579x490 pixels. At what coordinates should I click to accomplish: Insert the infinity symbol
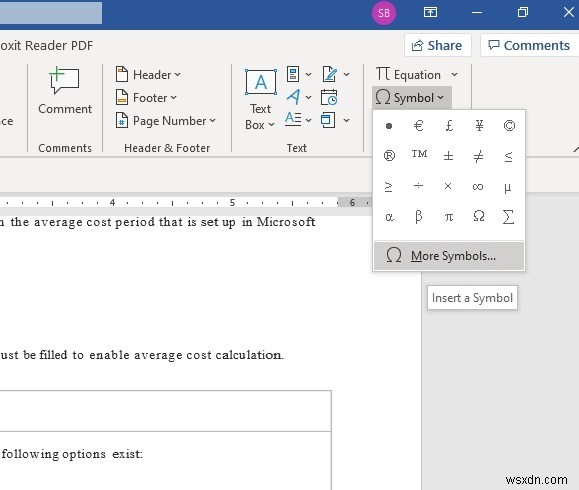479,186
